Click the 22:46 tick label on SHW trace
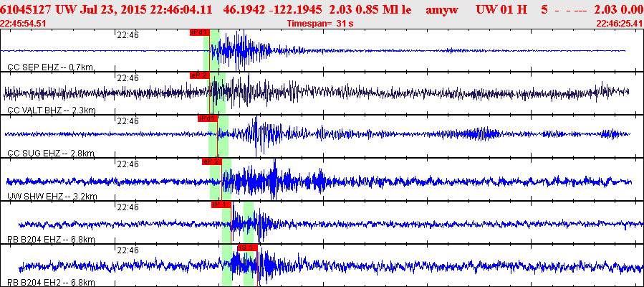Screen dimensions: 644x287 pyautogui.click(x=128, y=164)
